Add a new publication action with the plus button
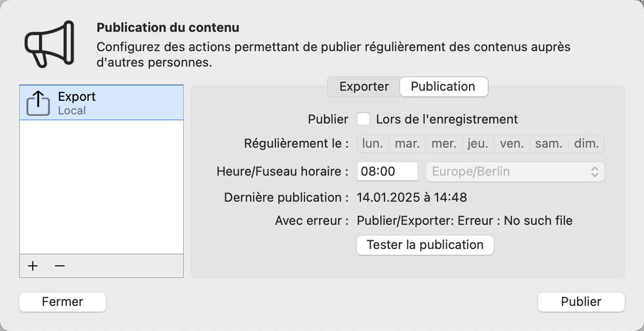644x331 pixels. (32, 266)
